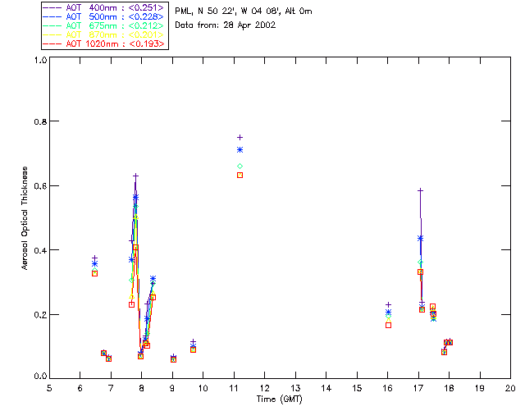The width and height of the screenshot is (525, 420).
Task: Click the green diamond marker near 0.66 at 11h
Action: pyautogui.click(x=240, y=167)
